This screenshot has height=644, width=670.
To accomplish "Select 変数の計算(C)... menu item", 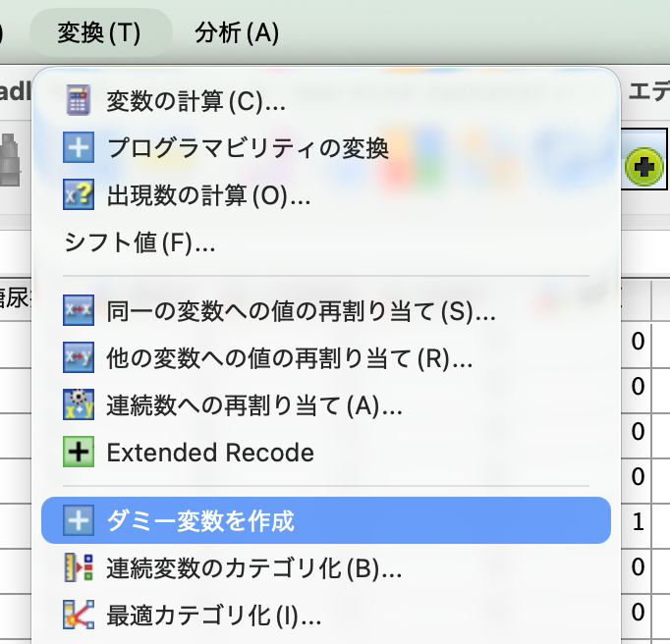I will tap(326, 101).
